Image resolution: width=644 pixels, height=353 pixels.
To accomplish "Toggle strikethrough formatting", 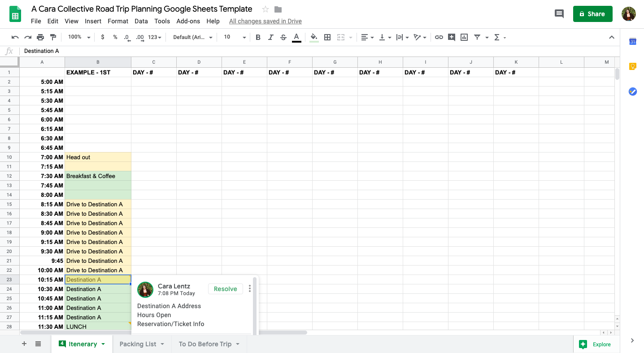I will (283, 37).
